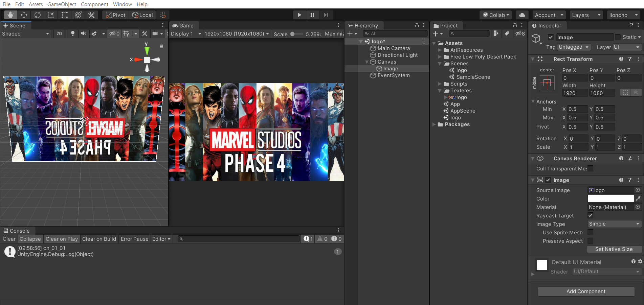Screen dimensions: 644x305
Task: Open Account dropdown
Action: (549, 15)
